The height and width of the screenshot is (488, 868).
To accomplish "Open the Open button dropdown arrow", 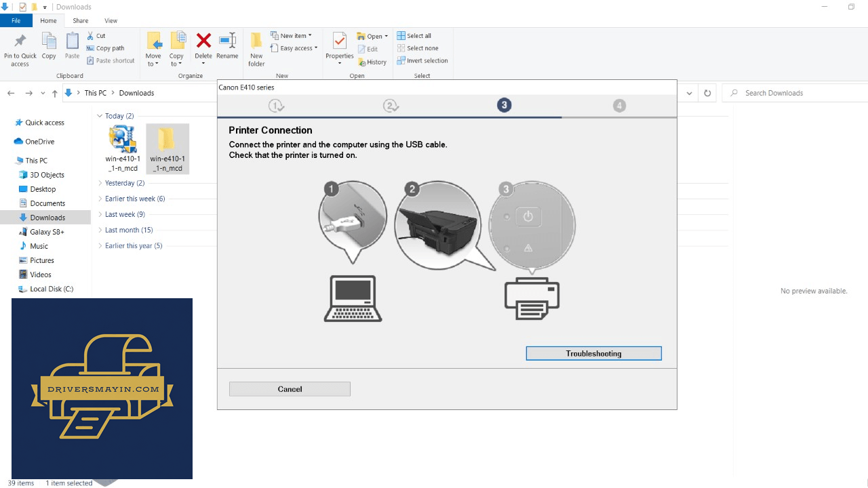I will (x=387, y=37).
